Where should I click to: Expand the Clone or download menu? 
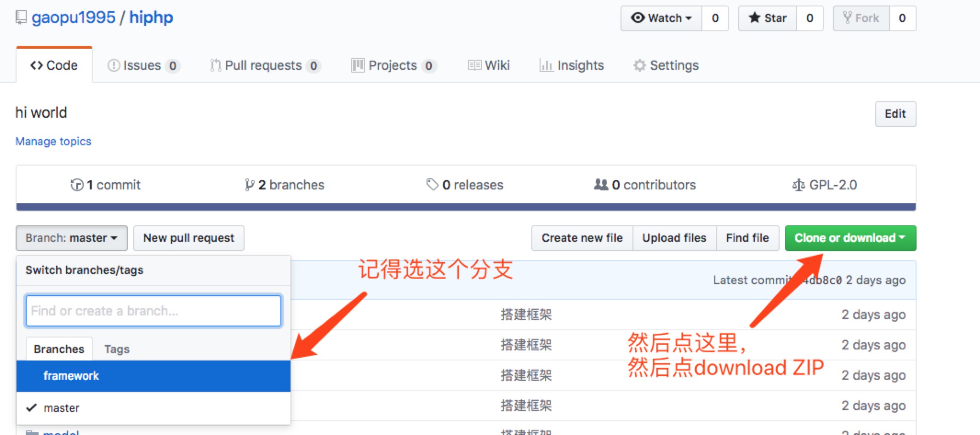[x=850, y=238]
